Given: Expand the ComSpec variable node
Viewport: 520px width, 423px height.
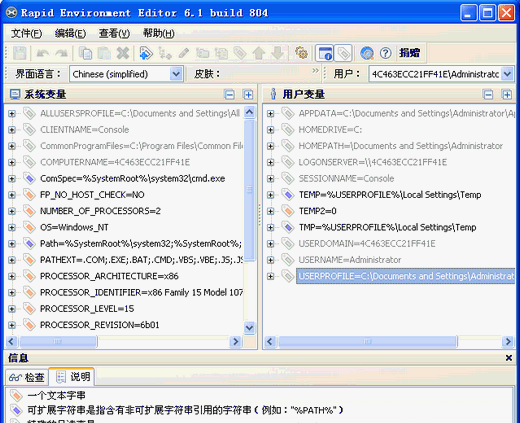Looking at the screenshot, I should coord(12,179).
